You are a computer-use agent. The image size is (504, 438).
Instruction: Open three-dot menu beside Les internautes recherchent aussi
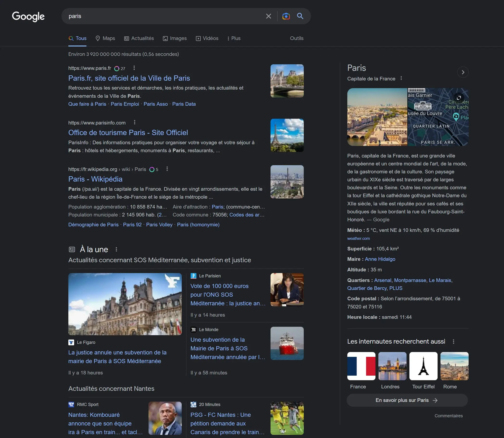pyautogui.click(x=454, y=341)
